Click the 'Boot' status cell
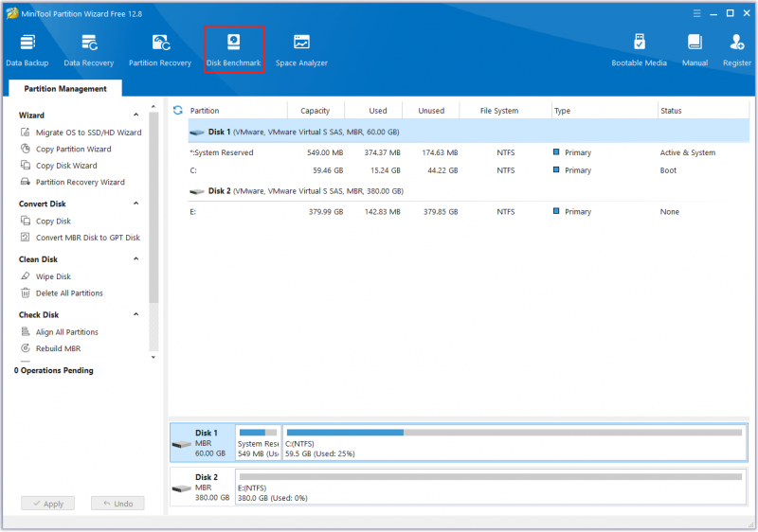Screen dimensions: 758x532 [x=668, y=170]
